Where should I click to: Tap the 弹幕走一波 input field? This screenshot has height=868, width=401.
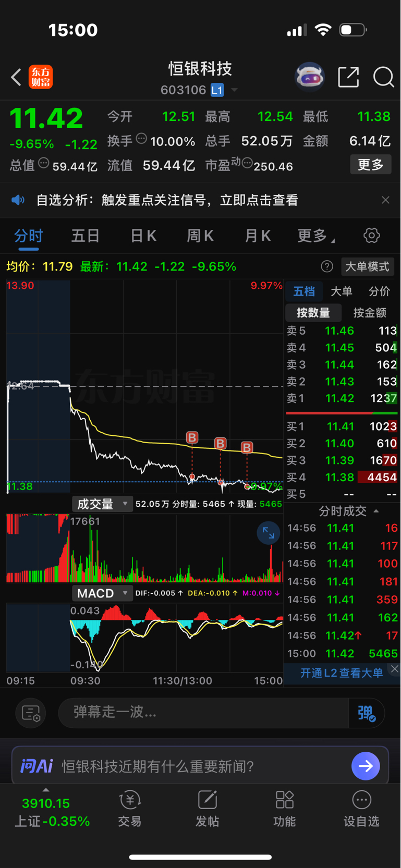[x=203, y=713]
